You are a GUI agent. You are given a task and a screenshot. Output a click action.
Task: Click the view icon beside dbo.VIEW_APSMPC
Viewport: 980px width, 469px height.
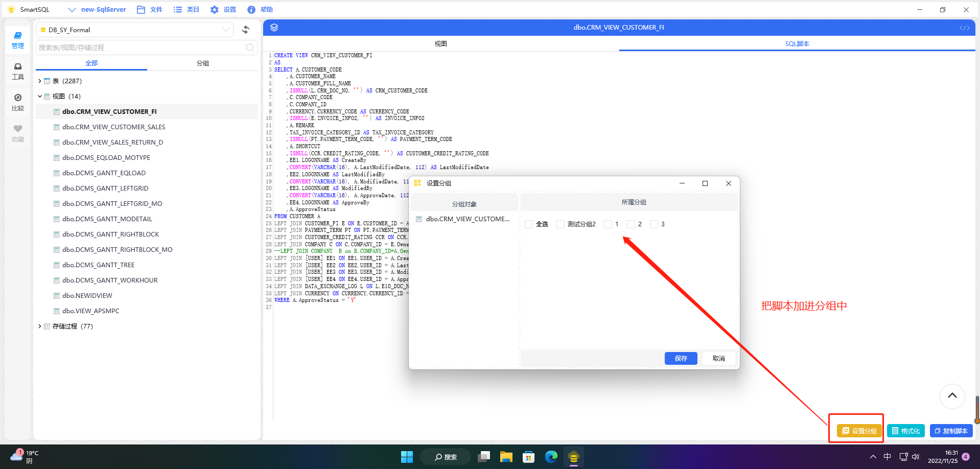click(x=57, y=311)
